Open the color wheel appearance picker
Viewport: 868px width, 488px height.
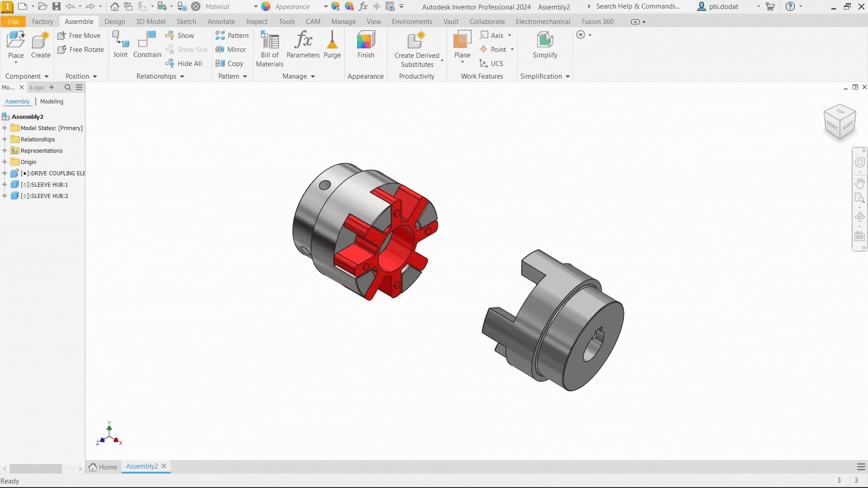[266, 6]
